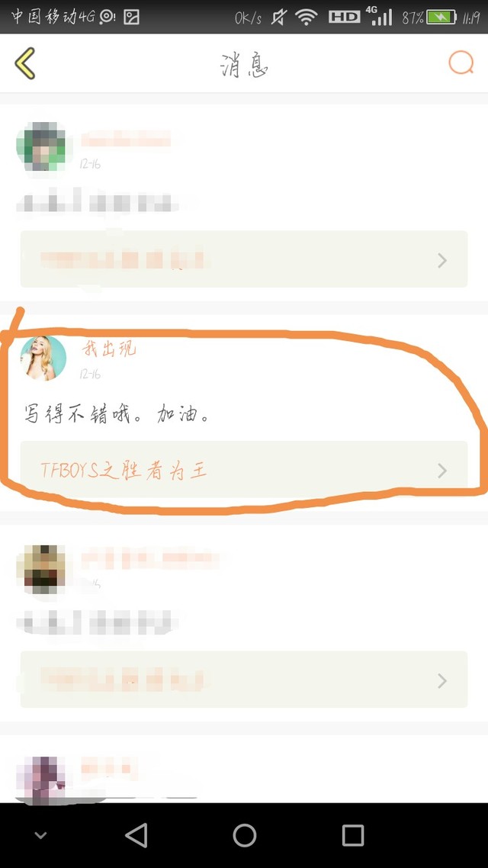
Task: Open the orange search icon
Action: click(x=461, y=63)
